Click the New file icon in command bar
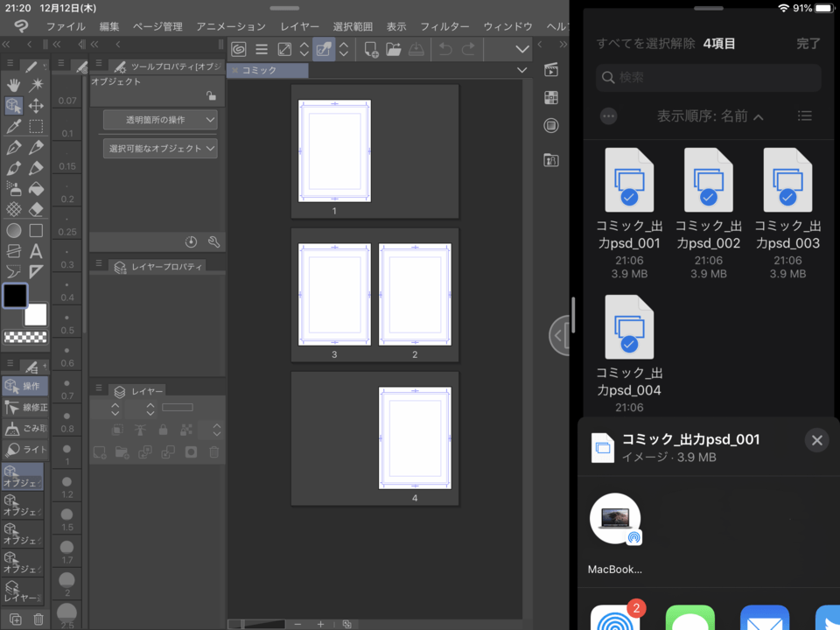The width and height of the screenshot is (840, 630). 371,49
